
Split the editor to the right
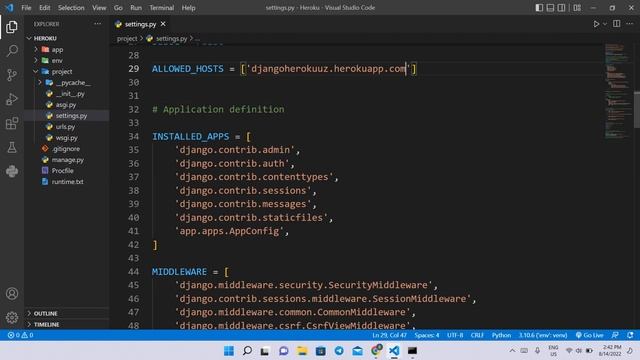[x=617, y=24]
